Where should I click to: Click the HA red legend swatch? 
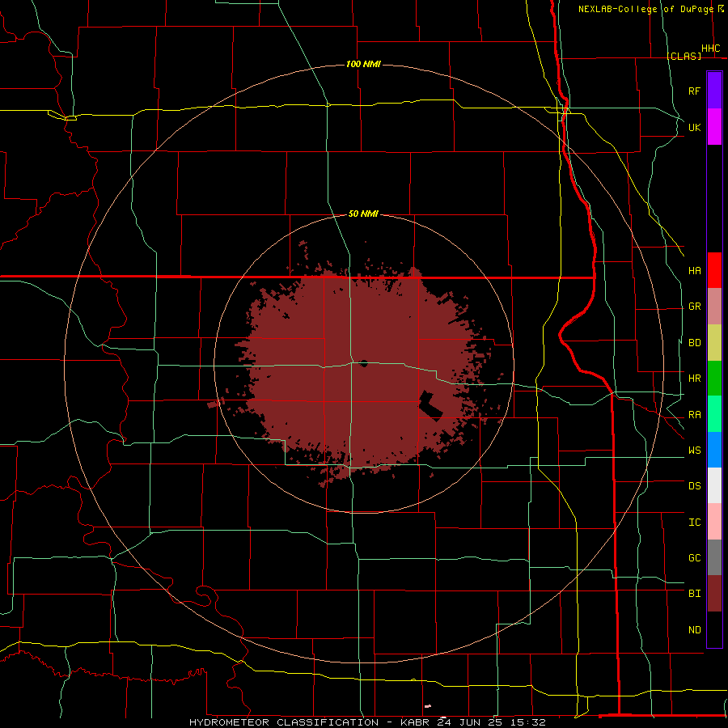point(714,270)
